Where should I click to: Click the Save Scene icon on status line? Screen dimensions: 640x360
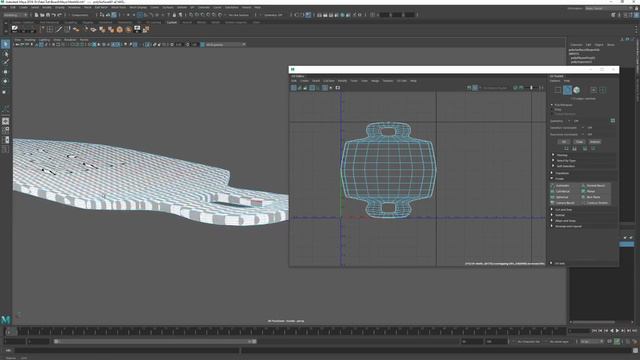[x=48, y=15]
